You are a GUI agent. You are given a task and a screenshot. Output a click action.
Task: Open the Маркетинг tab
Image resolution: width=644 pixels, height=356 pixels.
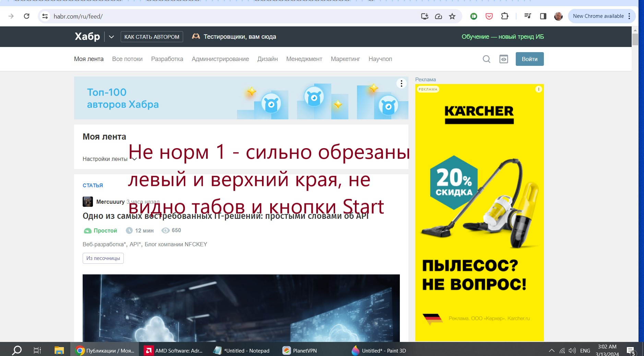345,59
